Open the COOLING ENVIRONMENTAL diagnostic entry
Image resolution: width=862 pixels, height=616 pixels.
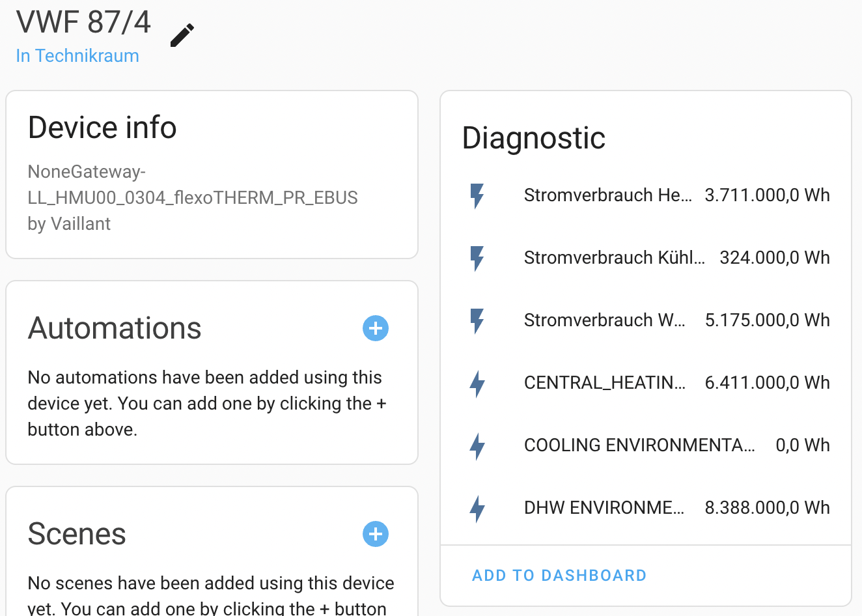click(640, 445)
